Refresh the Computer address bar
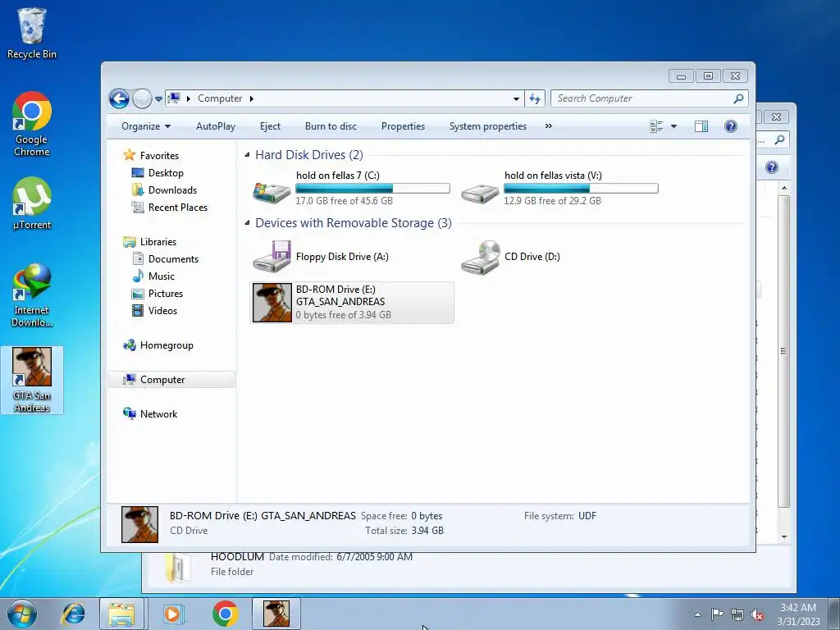The height and width of the screenshot is (630, 840). [535, 98]
